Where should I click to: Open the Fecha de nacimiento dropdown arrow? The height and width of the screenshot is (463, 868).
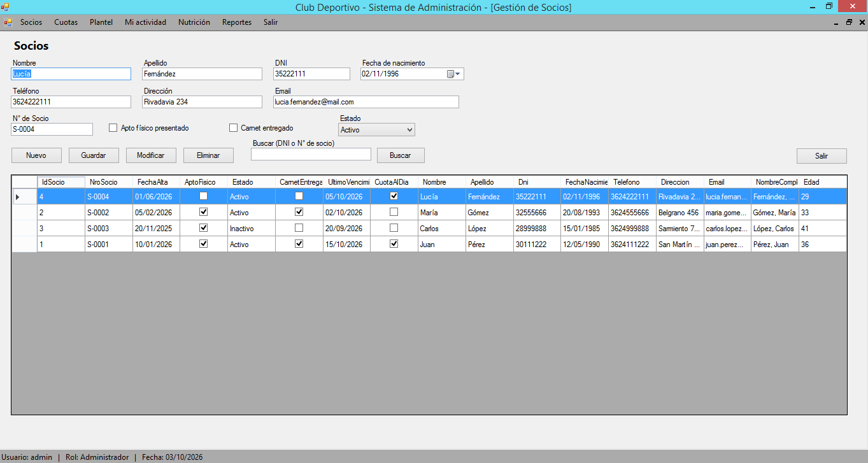tap(457, 74)
